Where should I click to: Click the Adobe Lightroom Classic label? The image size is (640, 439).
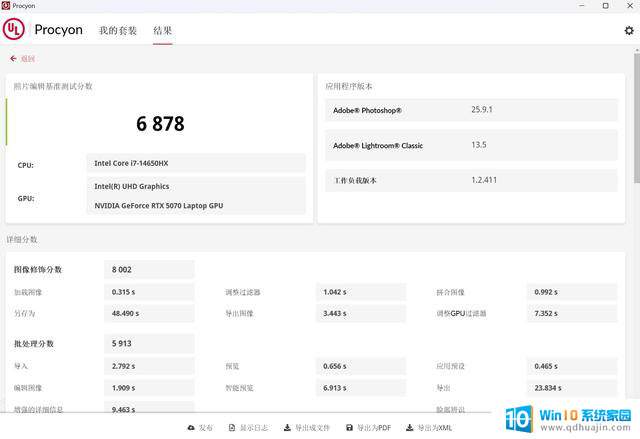[x=378, y=146]
